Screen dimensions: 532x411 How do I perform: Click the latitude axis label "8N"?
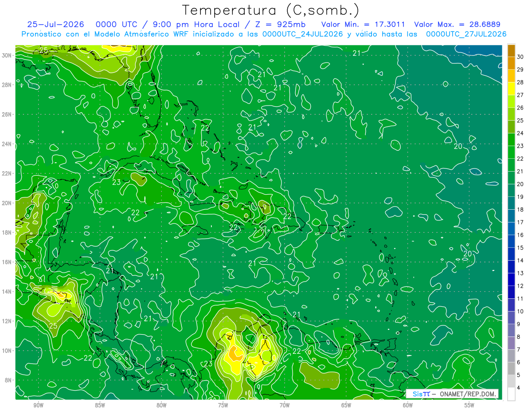pyautogui.click(x=8, y=380)
